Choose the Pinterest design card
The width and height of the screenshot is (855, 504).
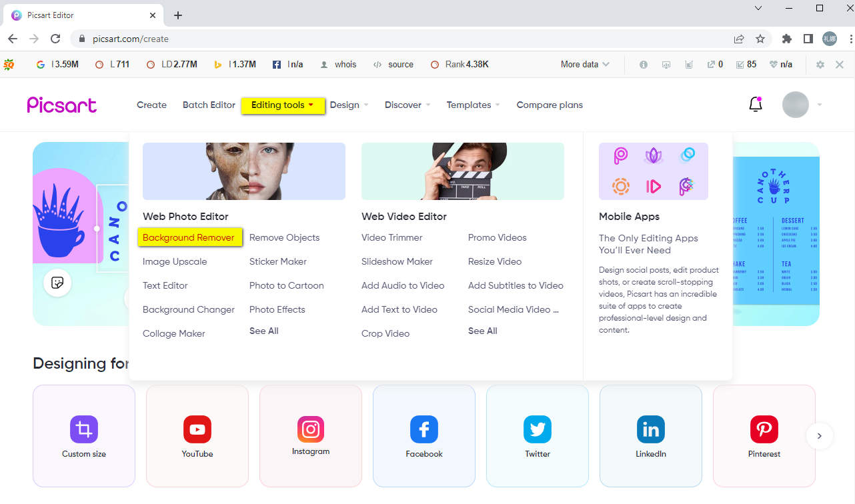(x=764, y=436)
